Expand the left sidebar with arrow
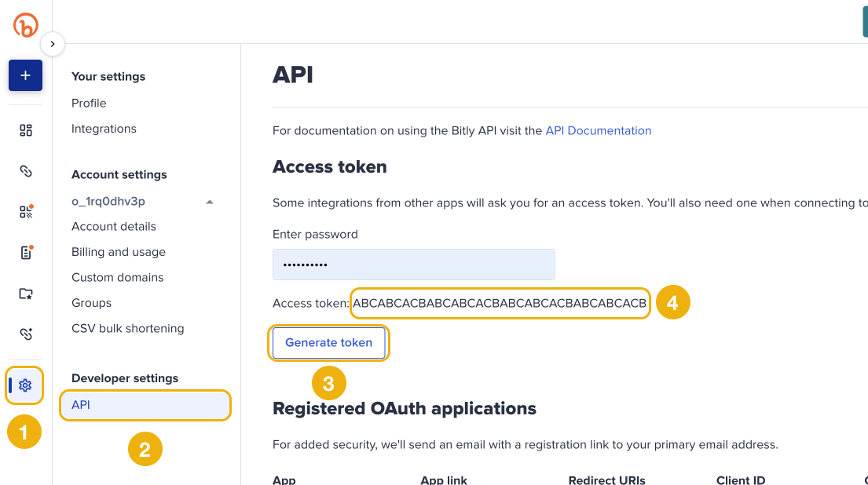Viewport: 868px width, 485px height. (52, 44)
